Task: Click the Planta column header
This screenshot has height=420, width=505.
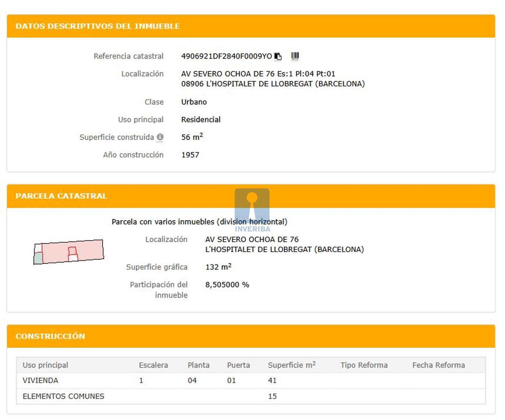Action: [199, 365]
